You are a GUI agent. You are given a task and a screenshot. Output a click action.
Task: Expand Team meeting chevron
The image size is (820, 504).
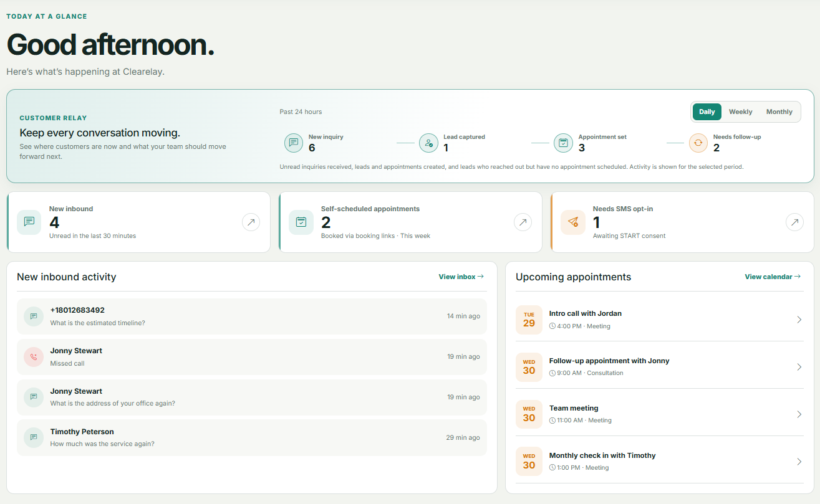click(799, 414)
